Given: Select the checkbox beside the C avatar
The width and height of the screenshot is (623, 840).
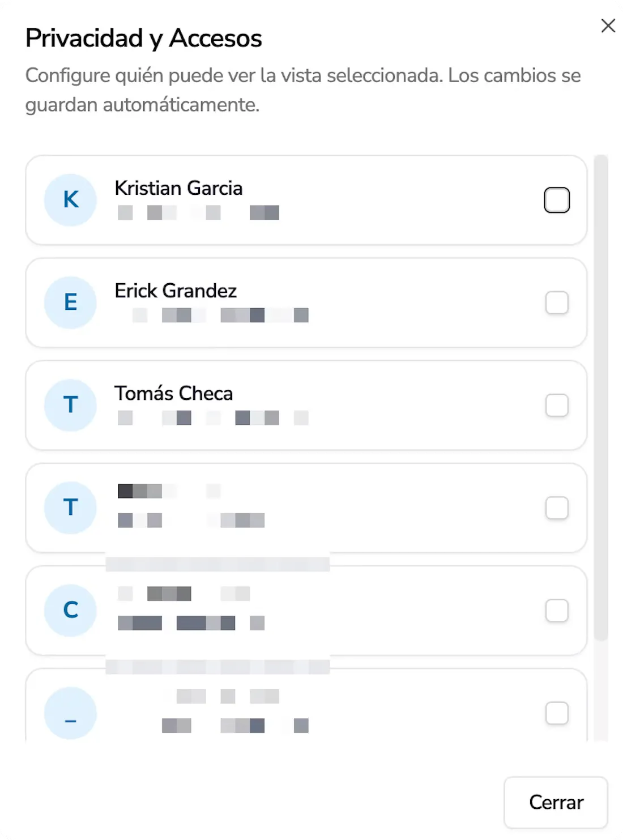Looking at the screenshot, I should click(557, 610).
